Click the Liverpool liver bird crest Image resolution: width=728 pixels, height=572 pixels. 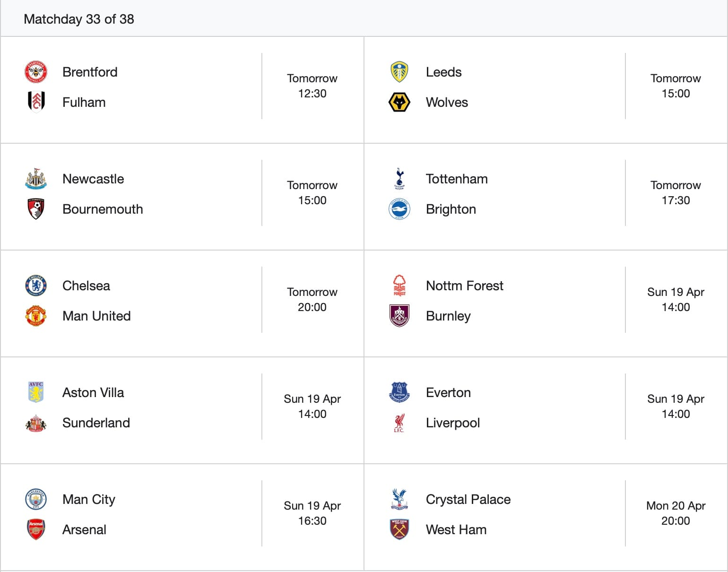[x=399, y=423]
